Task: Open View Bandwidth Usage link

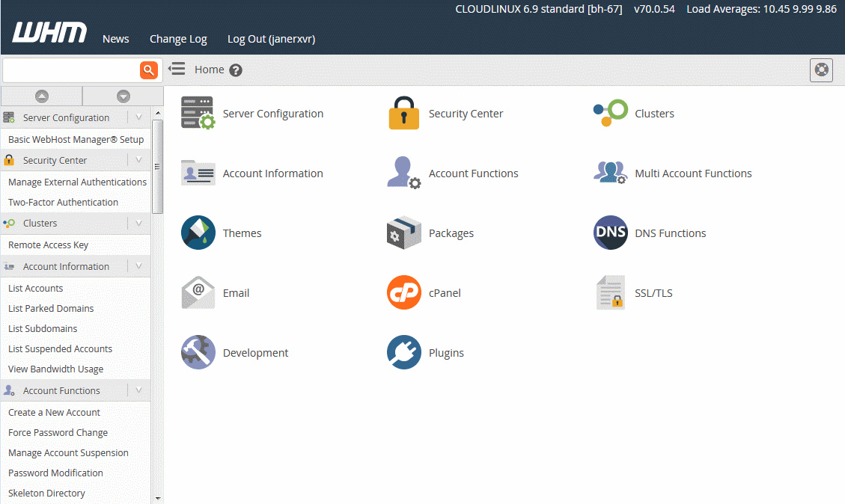Action: 55,369
